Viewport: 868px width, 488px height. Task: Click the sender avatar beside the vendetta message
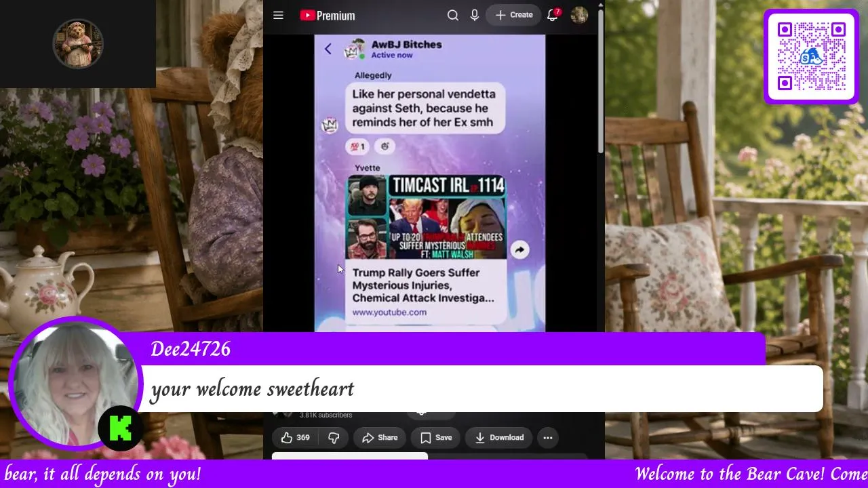pos(330,125)
